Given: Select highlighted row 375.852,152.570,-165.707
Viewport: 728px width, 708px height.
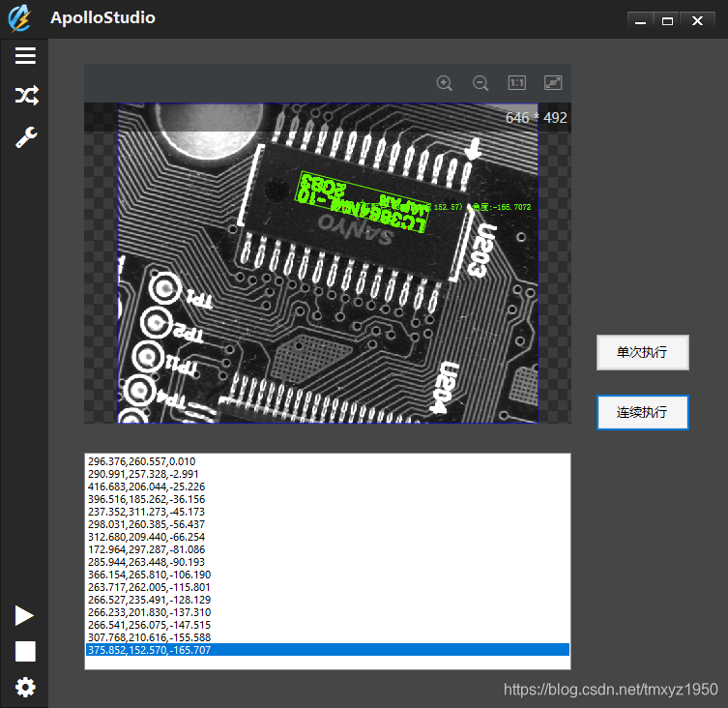Looking at the screenshot, I should pos(328,649).
